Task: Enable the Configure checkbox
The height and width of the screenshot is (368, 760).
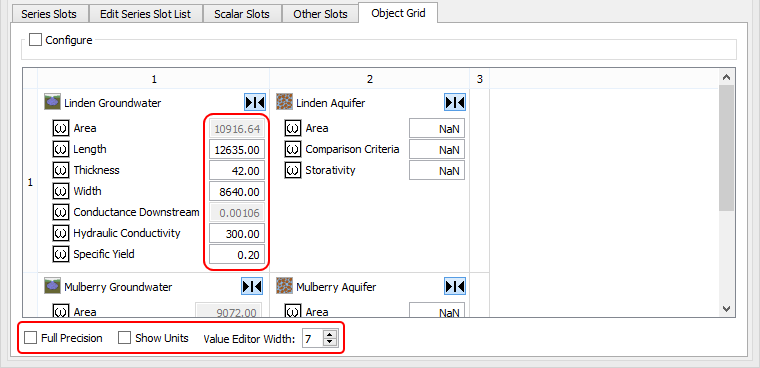Action: pyautogui.click(x=35, y=40)
